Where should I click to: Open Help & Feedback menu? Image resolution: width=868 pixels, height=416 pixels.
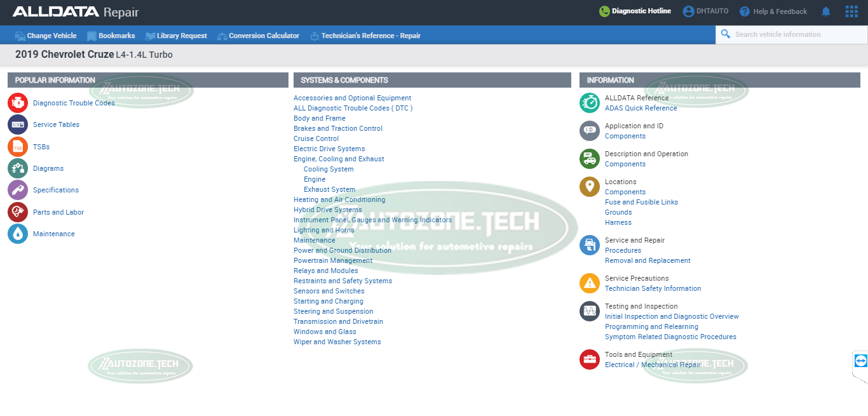pos(773,11)
